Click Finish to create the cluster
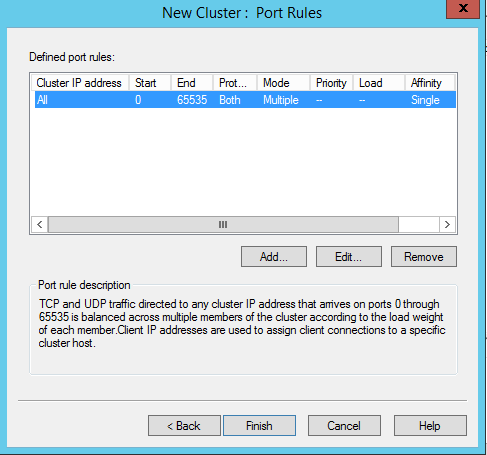 point(259,426)
